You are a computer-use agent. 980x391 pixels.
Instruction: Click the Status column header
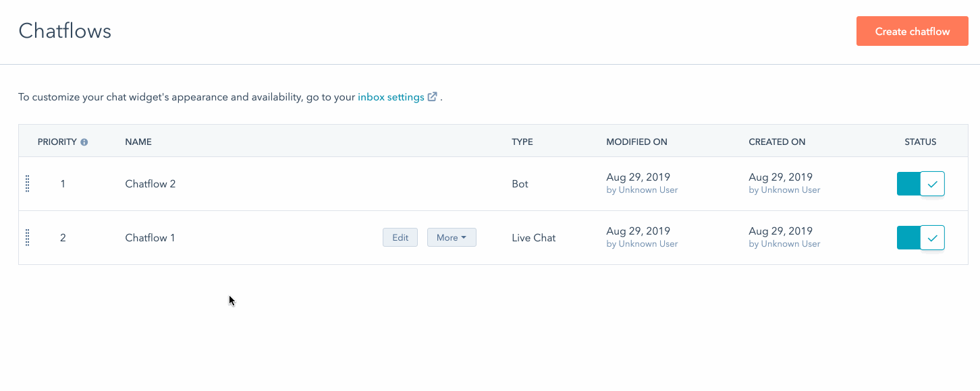[x=921, y=142]
